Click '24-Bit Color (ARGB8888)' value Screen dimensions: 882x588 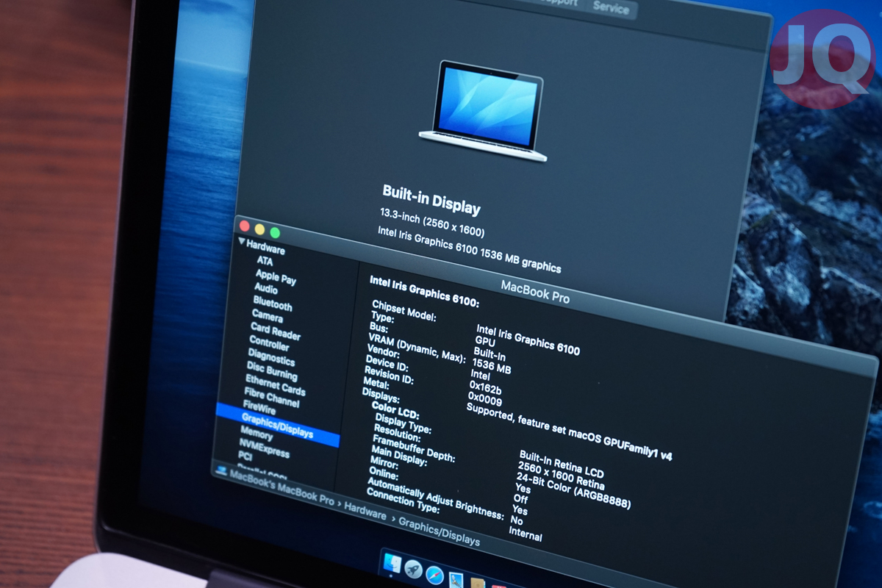[573, 492]
